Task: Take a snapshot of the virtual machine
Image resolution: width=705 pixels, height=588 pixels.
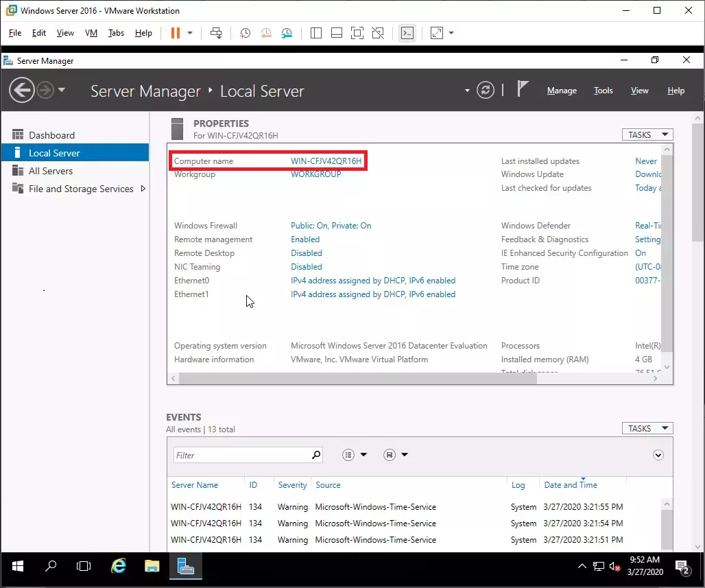Action: 245,33
